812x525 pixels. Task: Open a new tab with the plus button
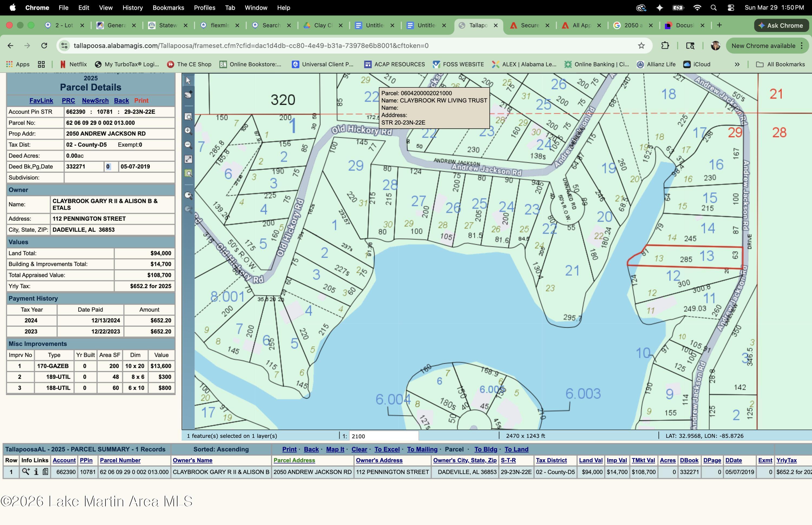pos(719,25)
